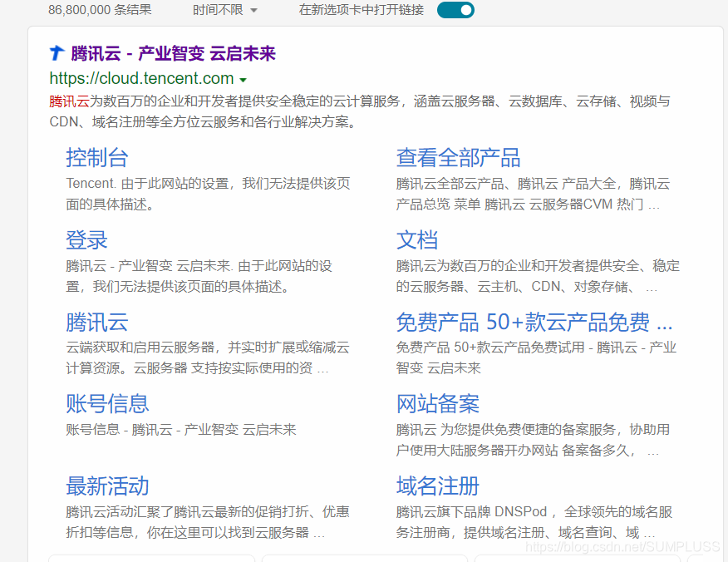Open the 登录 sitelink

pyautogui.click(x=86, y=240)
